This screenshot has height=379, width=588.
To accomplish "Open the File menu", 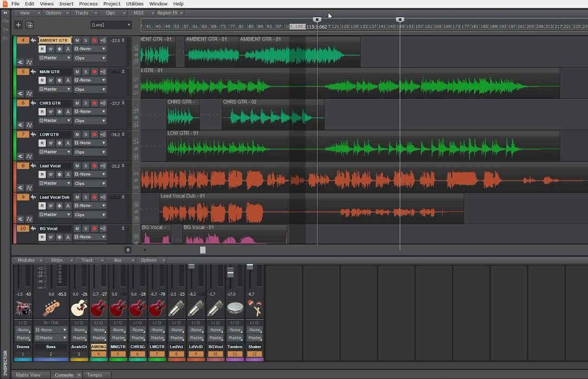I will (x=15, y=4).
